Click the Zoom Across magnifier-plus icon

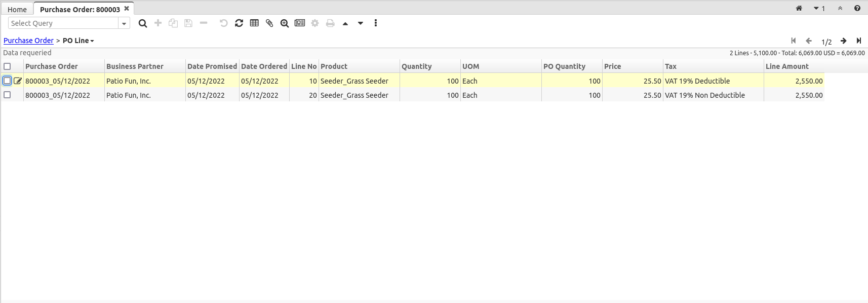pos(285,23)
